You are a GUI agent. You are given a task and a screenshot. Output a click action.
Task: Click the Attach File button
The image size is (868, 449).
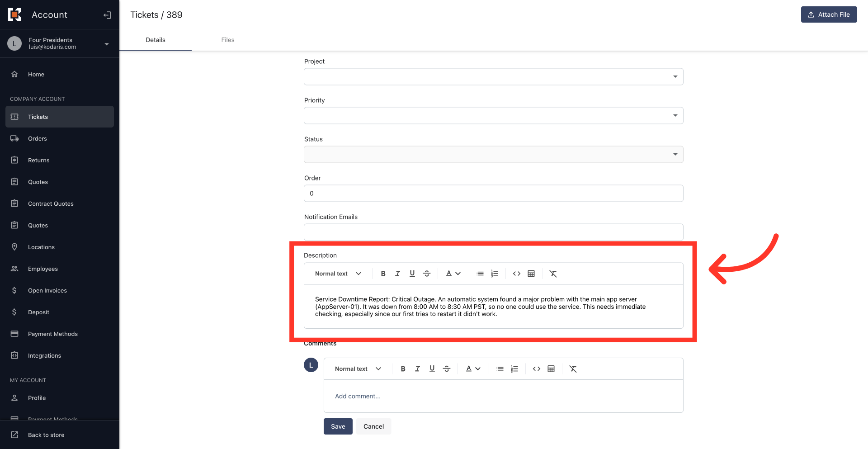point(829,14)
